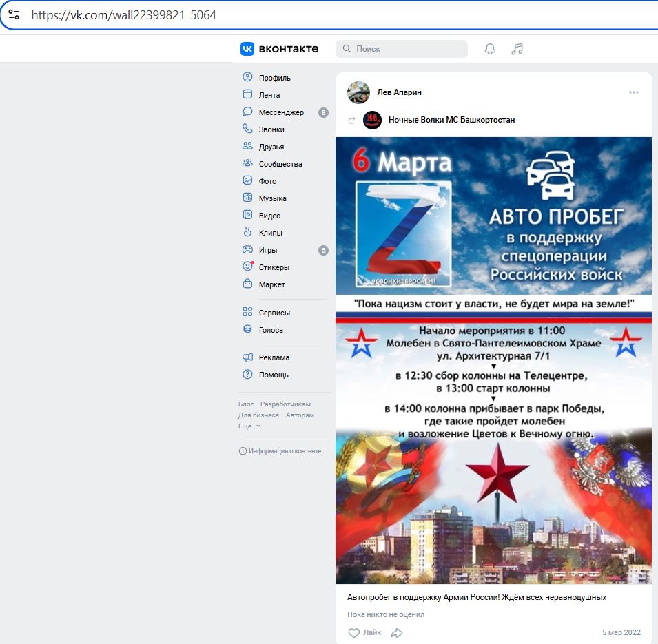Screen dimensions: 658x644
Task: Select Лента in the sidebar menu
Action: pyautogui.click(x=268, y=94)
